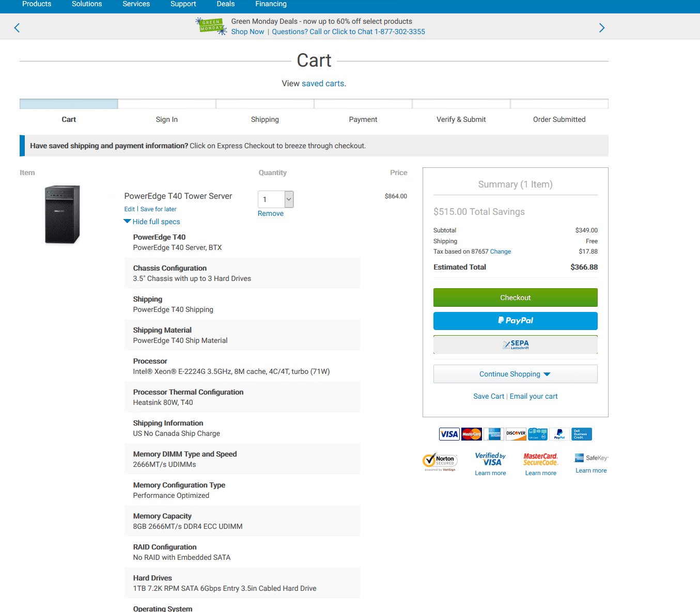Click the Memory Capacity spec value
Screen dimensions: 700x612
[188, 526]
